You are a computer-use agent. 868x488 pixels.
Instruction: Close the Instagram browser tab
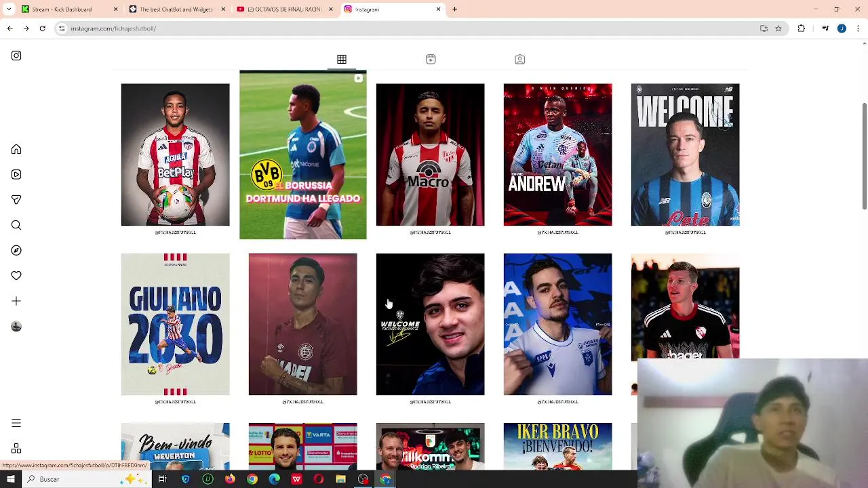coord(439,9)
